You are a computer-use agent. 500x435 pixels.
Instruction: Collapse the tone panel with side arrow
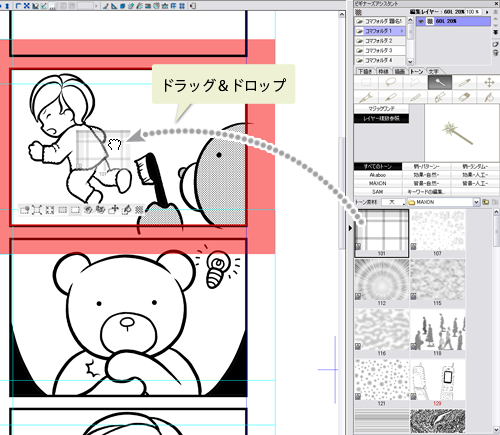pyautogui.click(x=350, y=228)
